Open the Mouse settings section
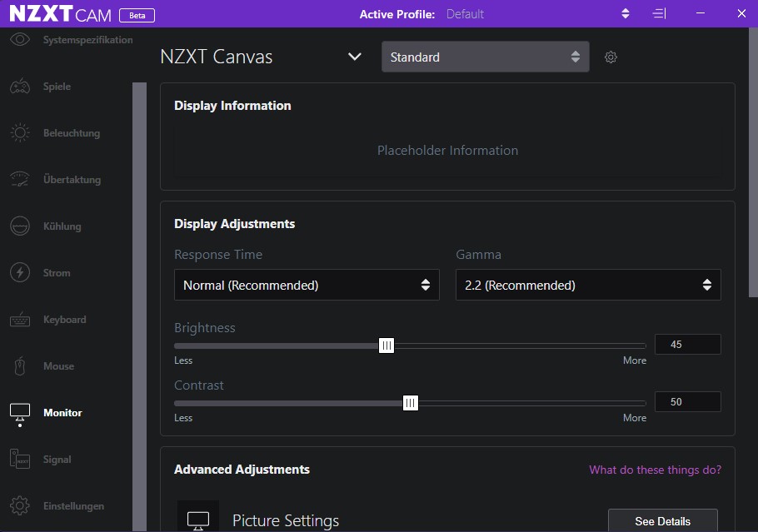This screenshot has height=532, width=758. (x=18, y=365)
